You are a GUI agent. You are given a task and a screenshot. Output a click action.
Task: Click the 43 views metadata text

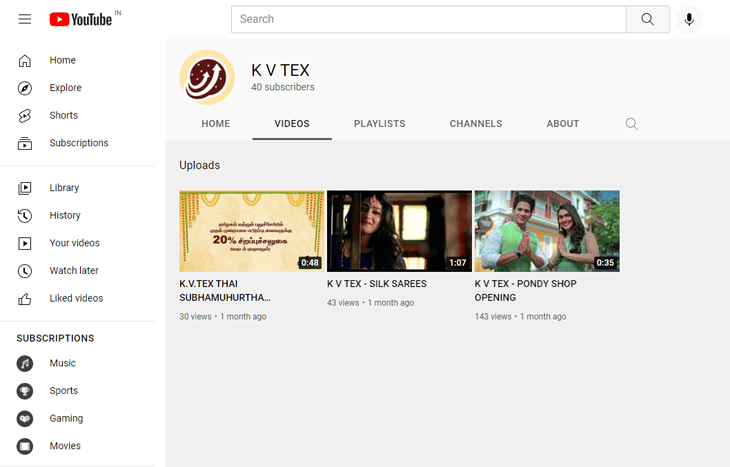343,303
